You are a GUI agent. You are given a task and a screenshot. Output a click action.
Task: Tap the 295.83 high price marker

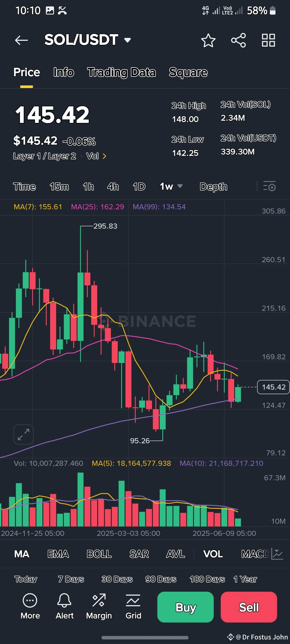(x=105, y=226)
